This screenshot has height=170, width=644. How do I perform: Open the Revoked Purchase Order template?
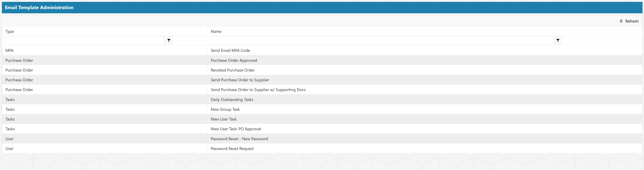tap(233, 70)
